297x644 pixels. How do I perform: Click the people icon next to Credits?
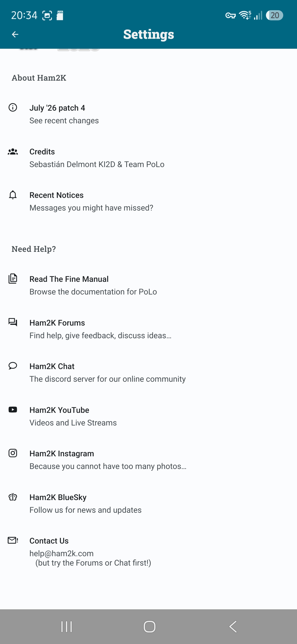[13, 151]
